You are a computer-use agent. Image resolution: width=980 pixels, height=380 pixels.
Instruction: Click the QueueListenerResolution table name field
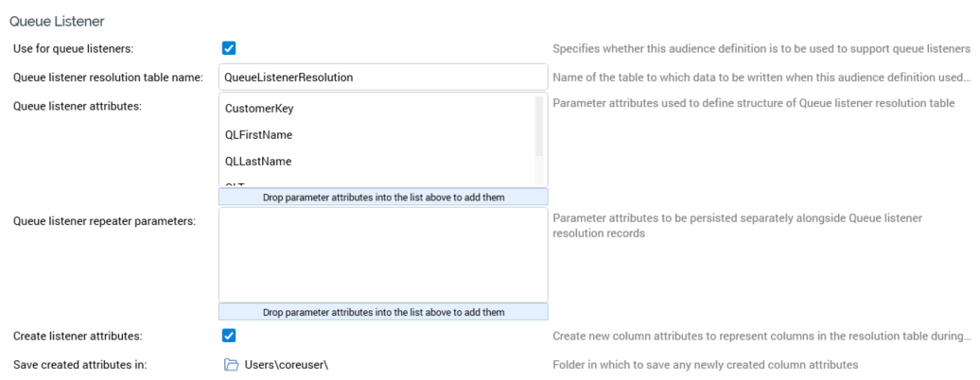point(383,78)
